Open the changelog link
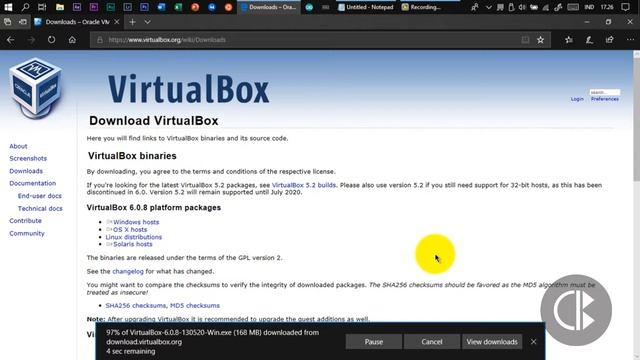 [128, 271]
